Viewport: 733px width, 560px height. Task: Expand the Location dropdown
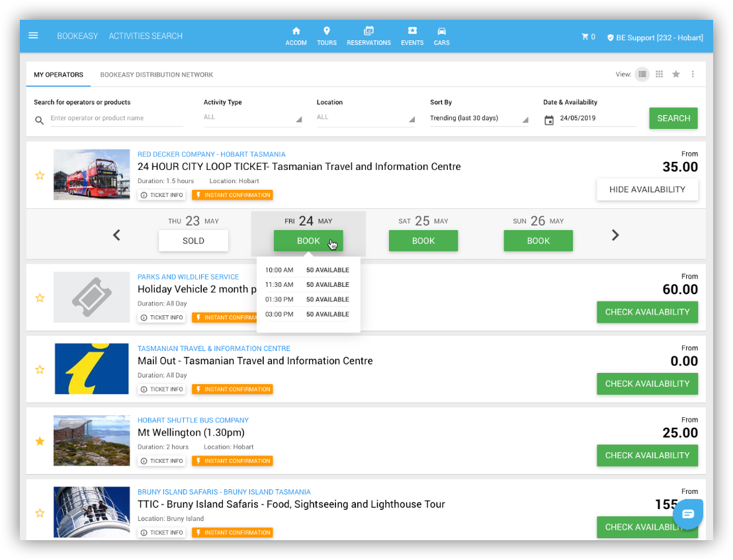[x=366, y=118]
